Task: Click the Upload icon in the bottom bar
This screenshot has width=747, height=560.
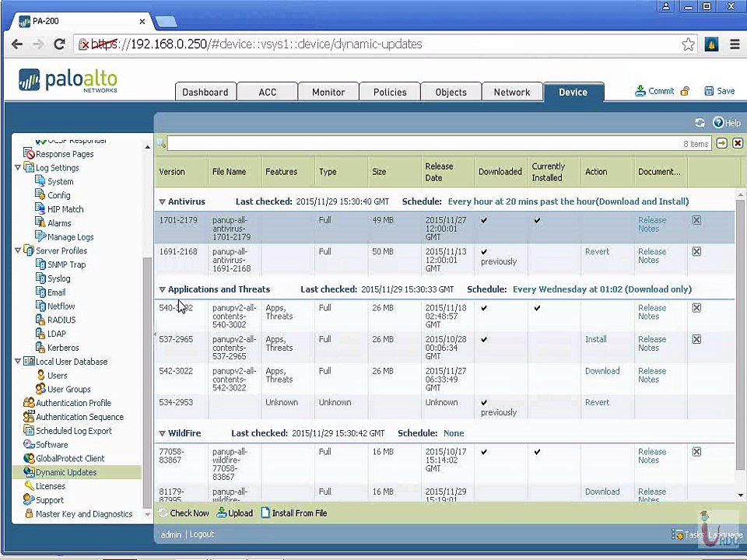Action: click(222, 513)
